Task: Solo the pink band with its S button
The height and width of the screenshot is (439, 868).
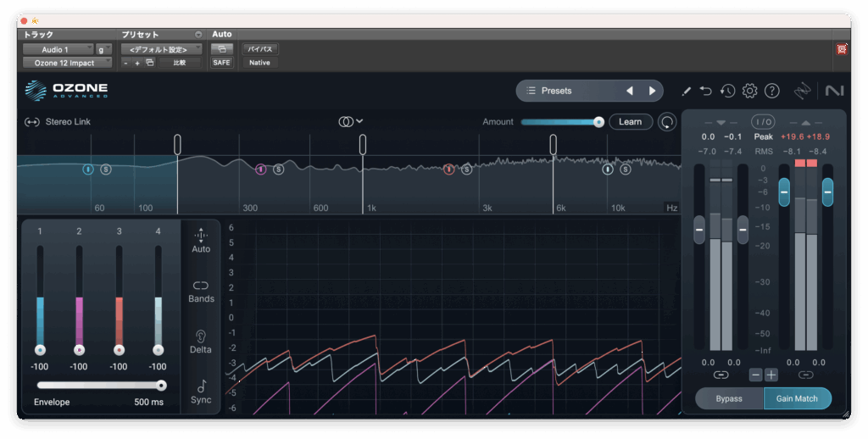Action: coord(279,169)
